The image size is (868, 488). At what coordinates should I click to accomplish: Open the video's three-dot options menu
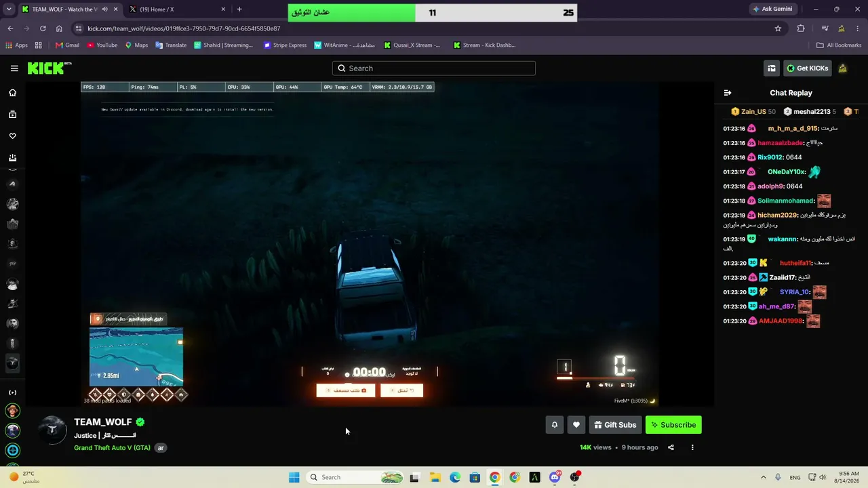[x=692, y=447]
